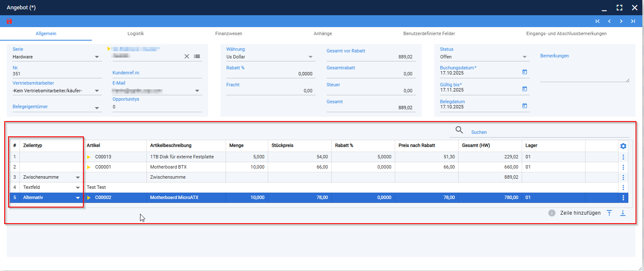Click Zeile hinzufügen to add a row
This screenshot has height=271, width=644.
tap(580, 213)
